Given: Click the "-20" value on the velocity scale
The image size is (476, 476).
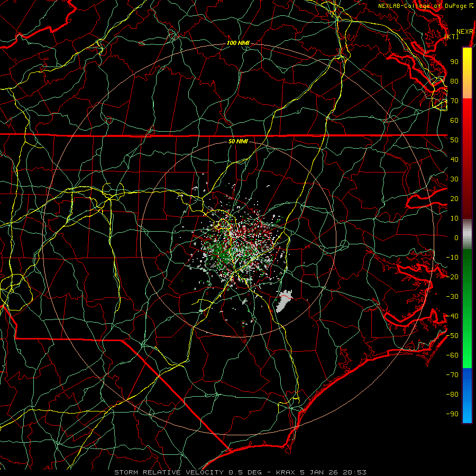Looking at the screenshot, I should 452,277.
